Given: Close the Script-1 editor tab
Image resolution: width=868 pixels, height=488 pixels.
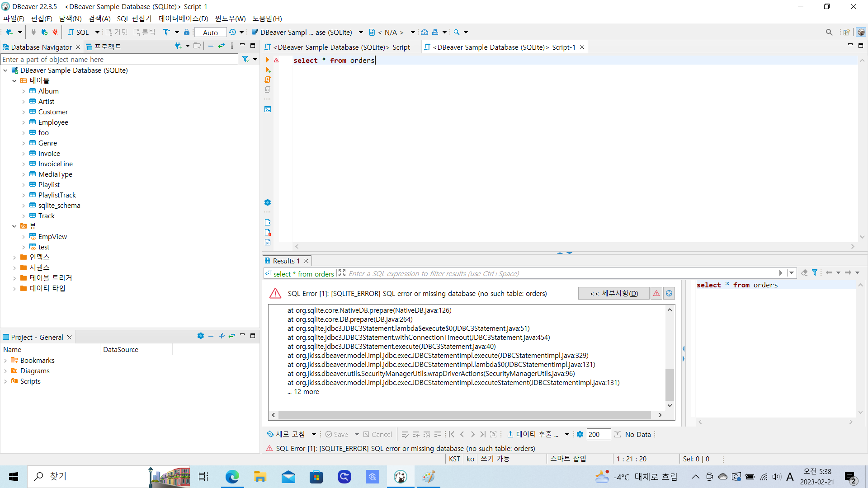Looking at the screenshot, I should click(x=582, y=47).
